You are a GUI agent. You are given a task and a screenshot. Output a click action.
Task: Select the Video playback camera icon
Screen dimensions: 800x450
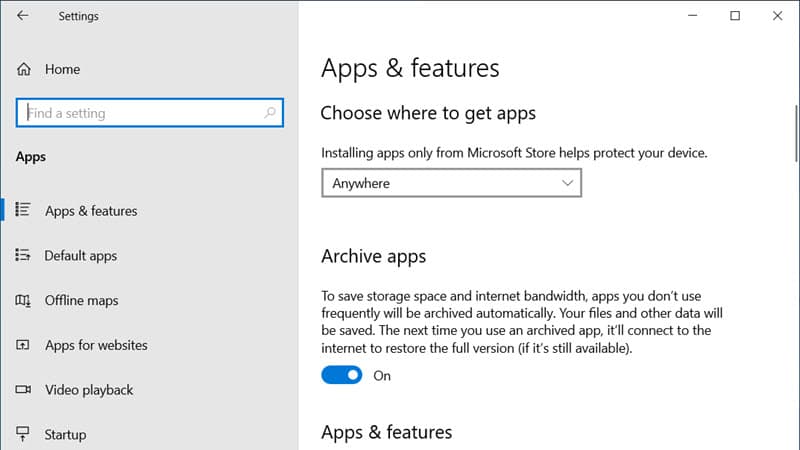coord(23,390)
